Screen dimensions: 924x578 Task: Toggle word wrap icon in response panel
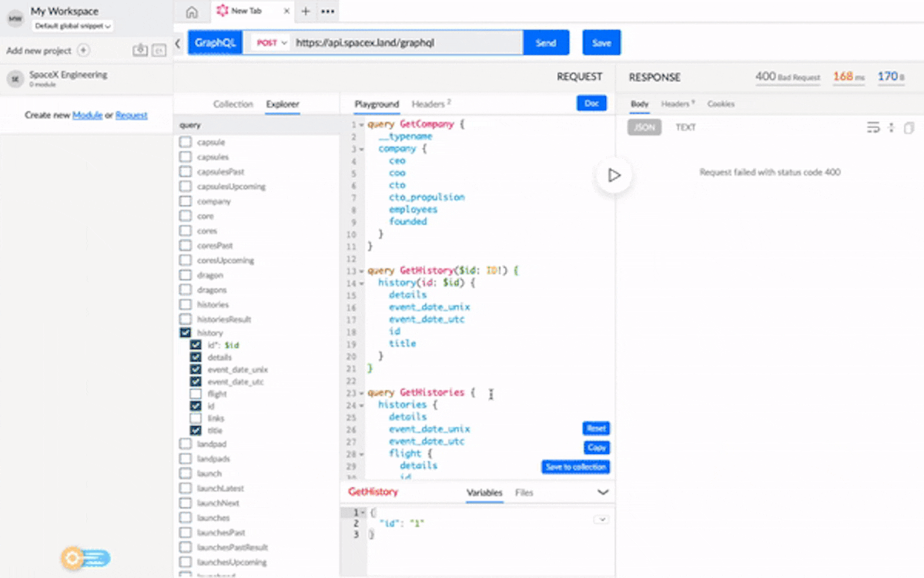click(x=873, y=128)
